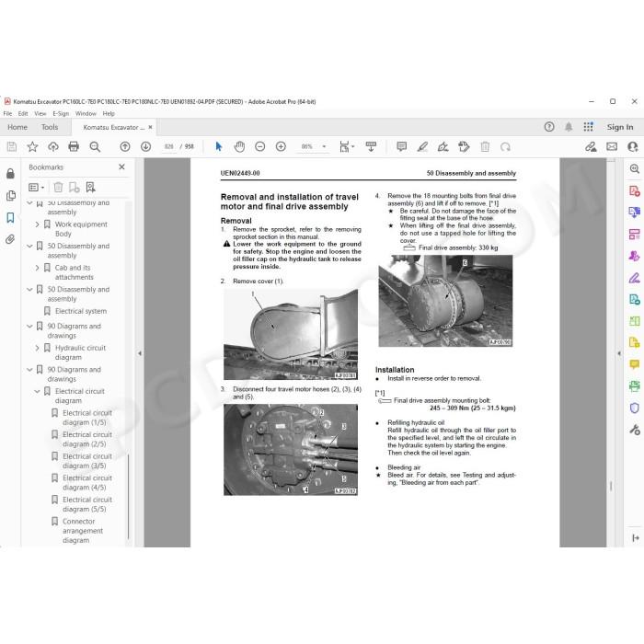Activate the hand pan tool
This screenshot has height=644, width=644.
click(x=239, y=146)
